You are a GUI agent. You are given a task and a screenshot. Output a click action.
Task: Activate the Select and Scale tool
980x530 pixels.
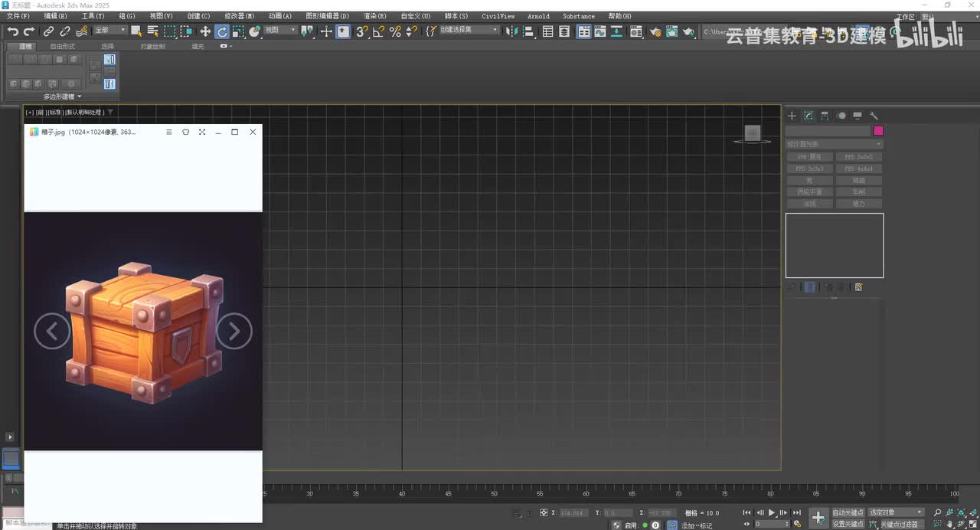point(239,31)
